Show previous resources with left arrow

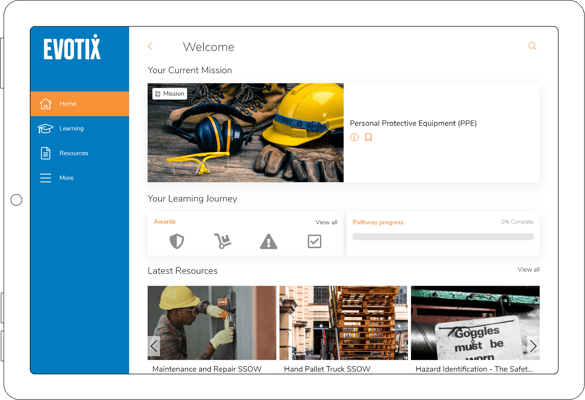click(154, 346)
